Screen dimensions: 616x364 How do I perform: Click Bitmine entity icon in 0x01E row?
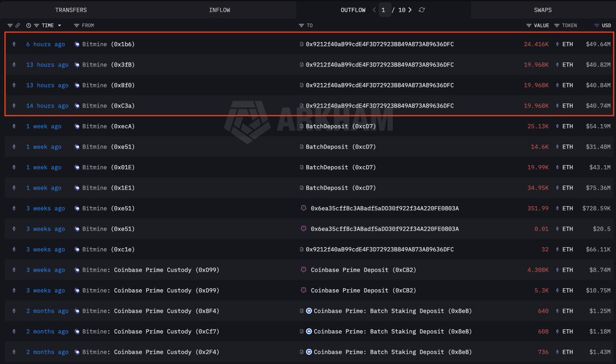pyautogui.click(x=77, y=167)
